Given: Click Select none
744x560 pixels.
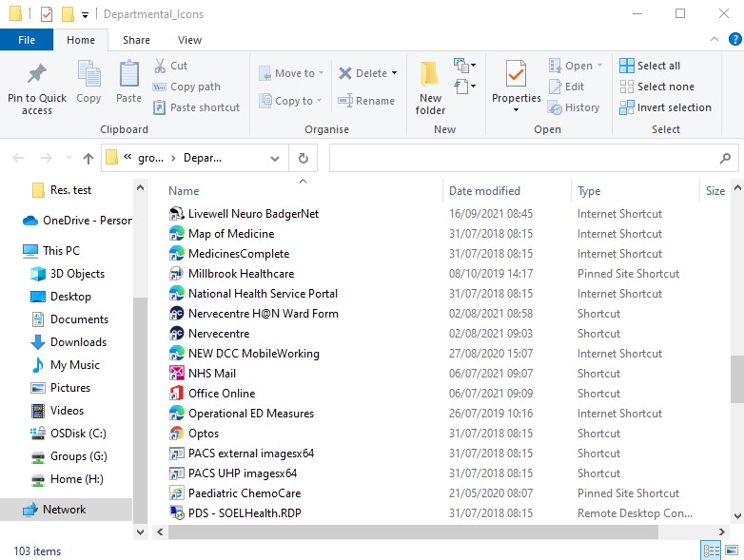Looking at the screenshot, I should (656, 87).
